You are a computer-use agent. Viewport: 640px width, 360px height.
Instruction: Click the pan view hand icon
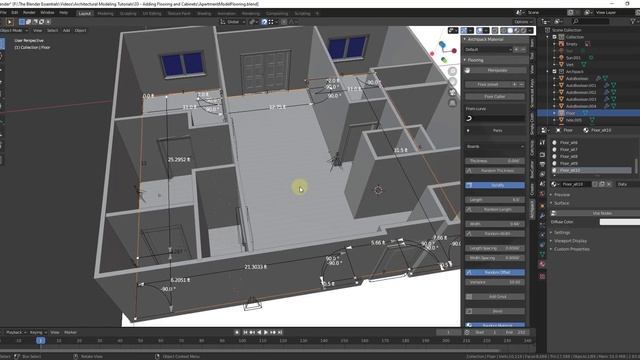pyautogui.click(x=452, y=82)
